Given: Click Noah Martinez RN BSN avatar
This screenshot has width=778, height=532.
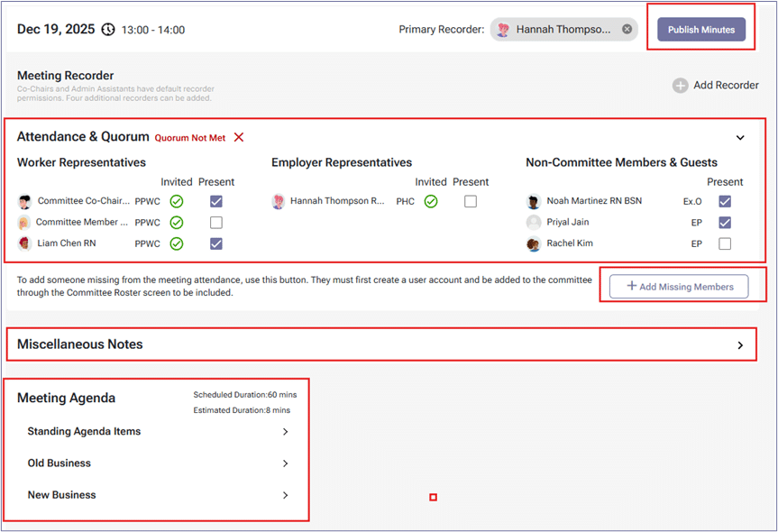Looking at the screenshot, I should point(534,201).
